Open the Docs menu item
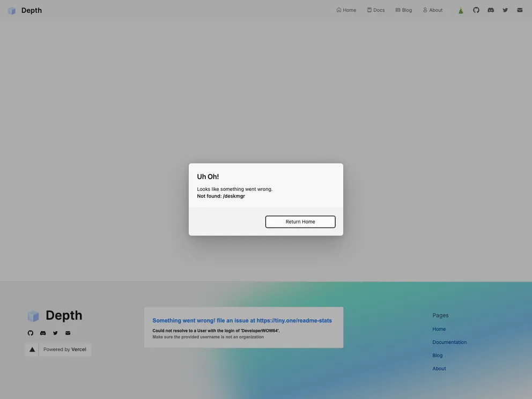532x399 pixels. (376, 10)
